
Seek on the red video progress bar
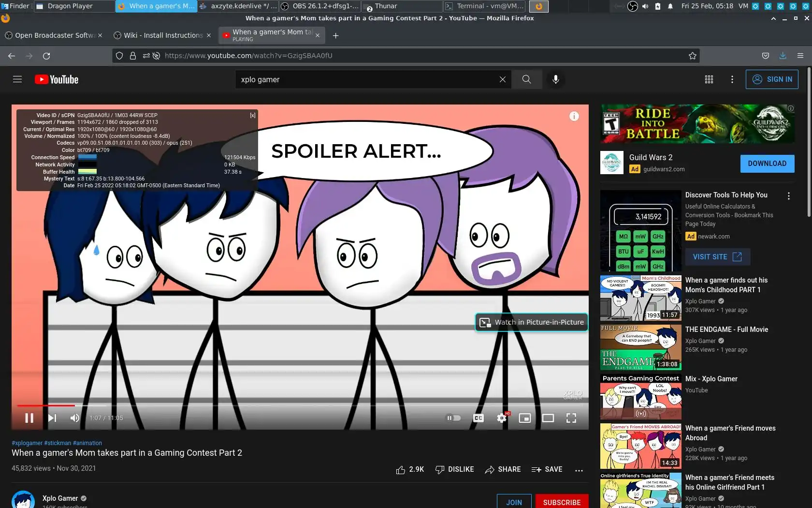point(300,405)
